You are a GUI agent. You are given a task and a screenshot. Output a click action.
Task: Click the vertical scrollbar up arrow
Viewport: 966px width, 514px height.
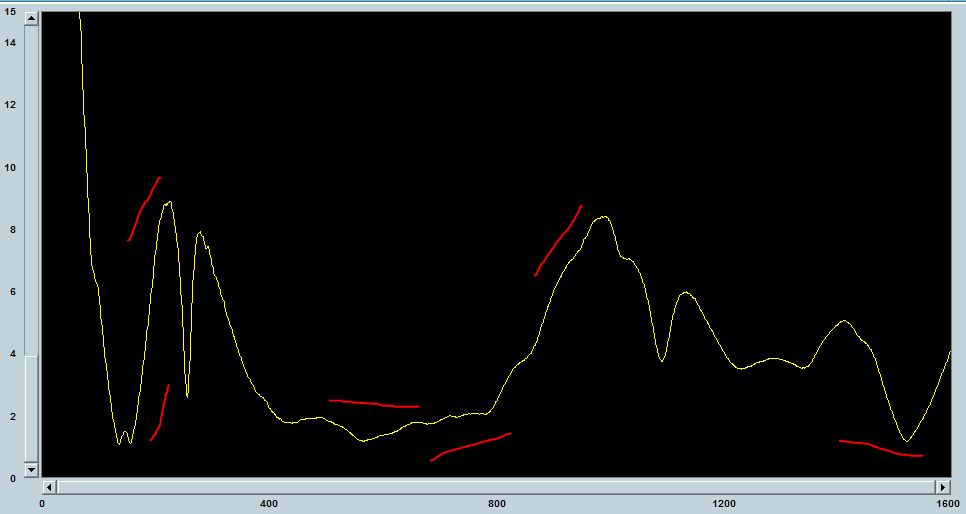pyautogui.click(x=31, y=19)
